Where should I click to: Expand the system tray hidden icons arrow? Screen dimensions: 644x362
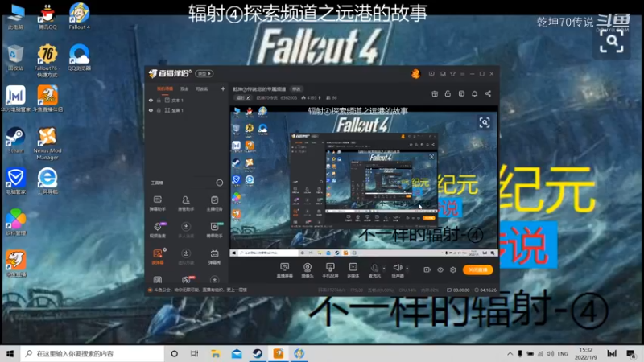[510, 353]
